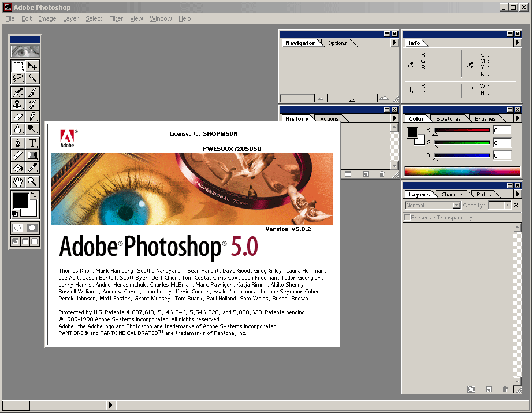Click the new layer icon in Layers palette
532x413 pixels.
point(489,389)
